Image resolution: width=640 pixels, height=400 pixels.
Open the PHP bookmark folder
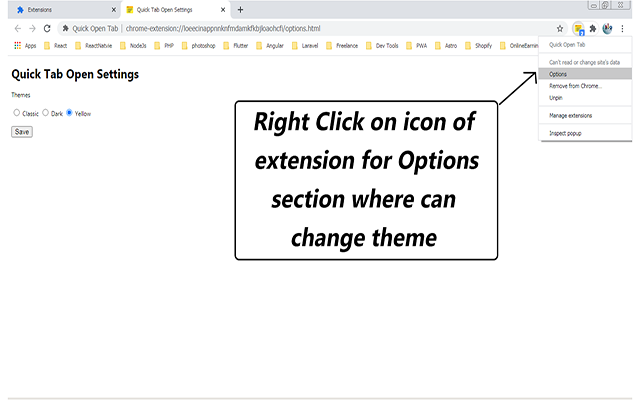164,46
